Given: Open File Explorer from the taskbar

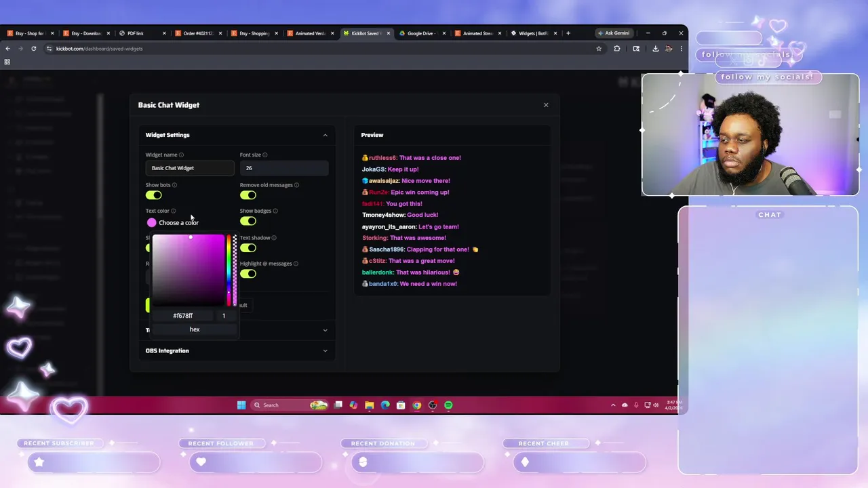Looking at the screenshot, I should click(370, 405).
